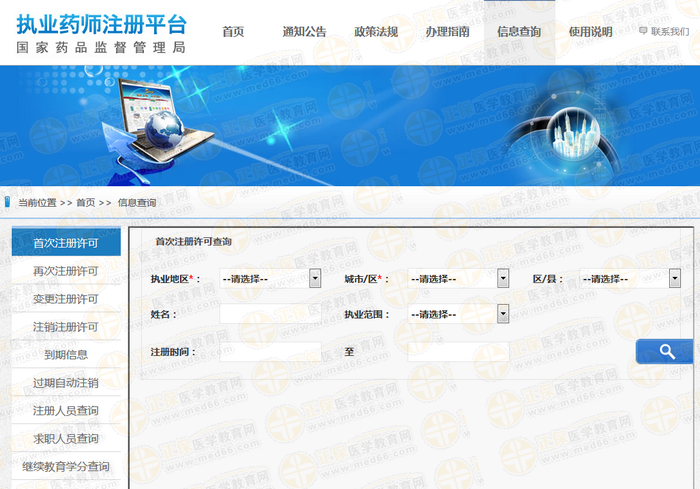
Task: Go to 通知公告 in navigation
Action: [304, 32]
